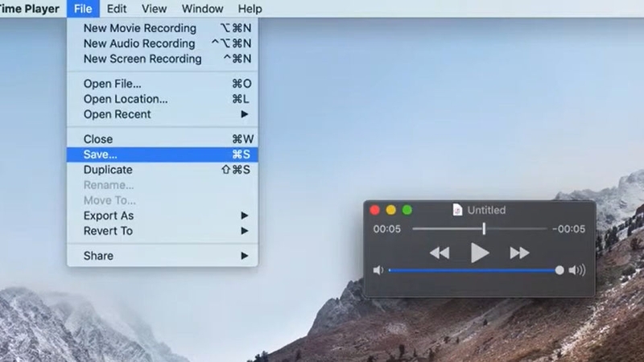
Task: Open the Help menu
Action: 250,9
